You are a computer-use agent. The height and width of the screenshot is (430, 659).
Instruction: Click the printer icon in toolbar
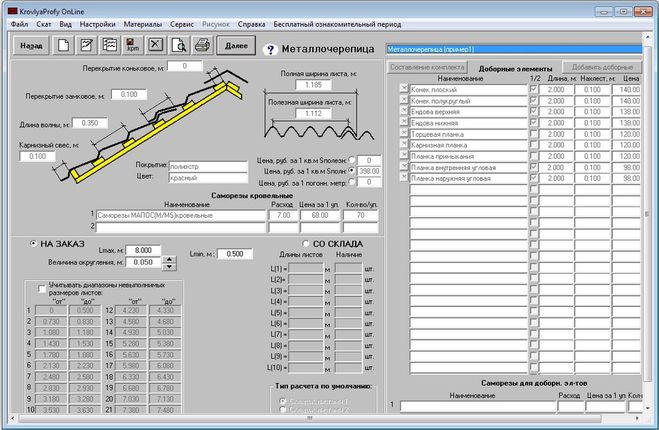pyautogui.click(x=202, y=45)
